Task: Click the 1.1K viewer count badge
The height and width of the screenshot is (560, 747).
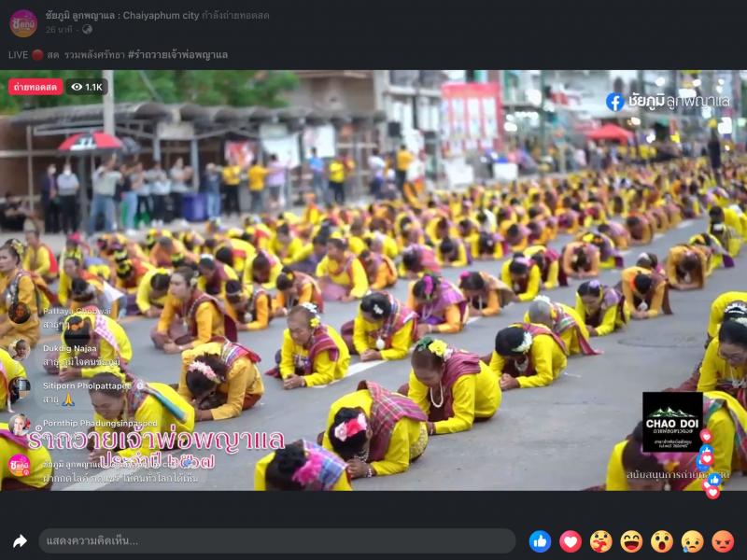Action: tap(87, 87)
